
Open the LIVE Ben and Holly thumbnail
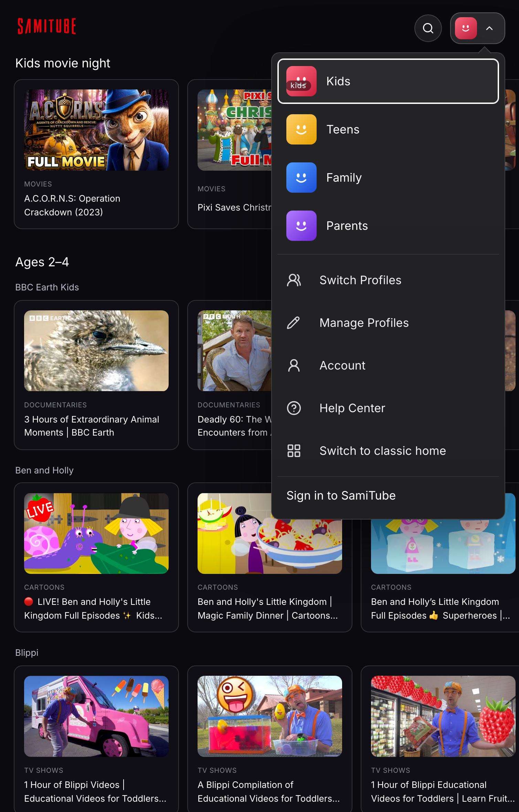tap(96, 533)
